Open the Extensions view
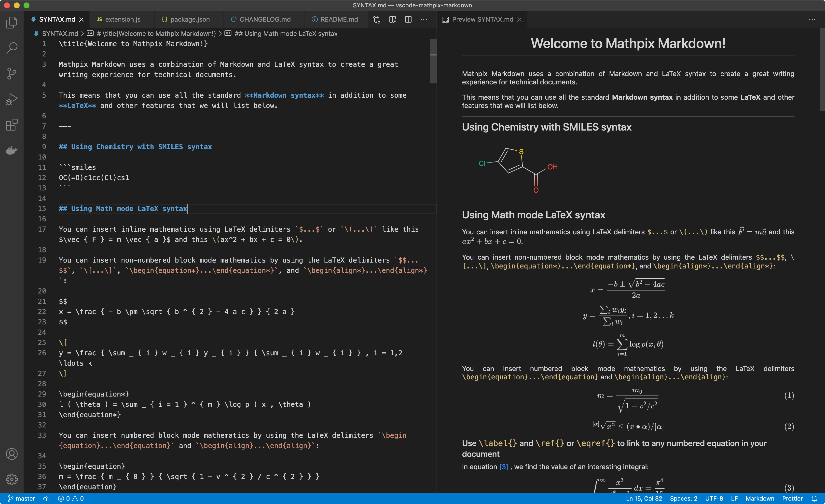This screenshot has height=504, width=825. click(12, 124)
